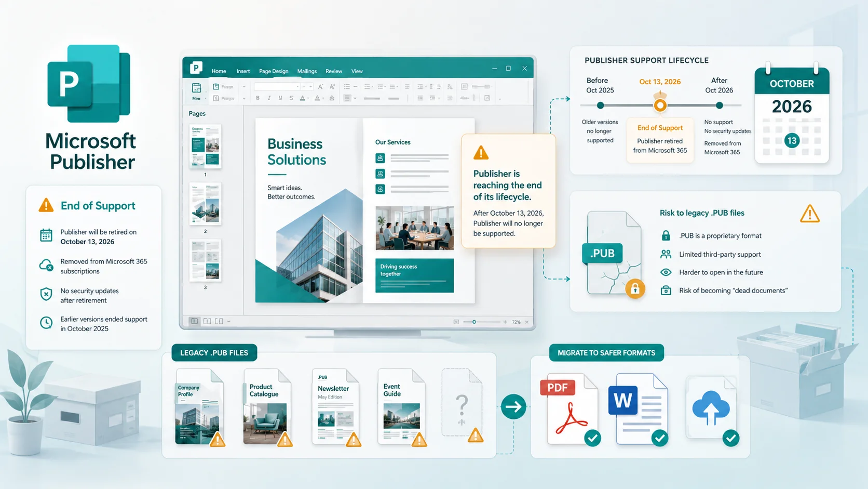Expand the ribbon options chevron at ribbon end
Screen dimensions: 868x489
point(500,99)
